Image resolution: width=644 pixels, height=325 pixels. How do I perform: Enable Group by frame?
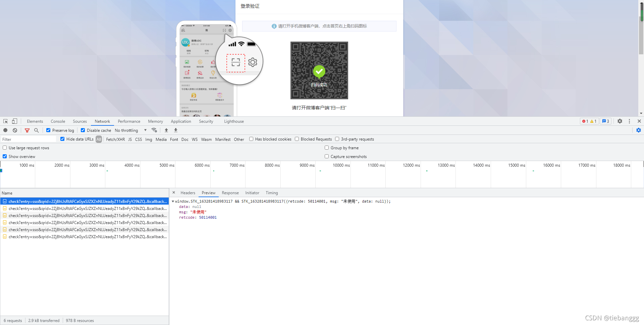pyautogui.click(x=327, y=148)
